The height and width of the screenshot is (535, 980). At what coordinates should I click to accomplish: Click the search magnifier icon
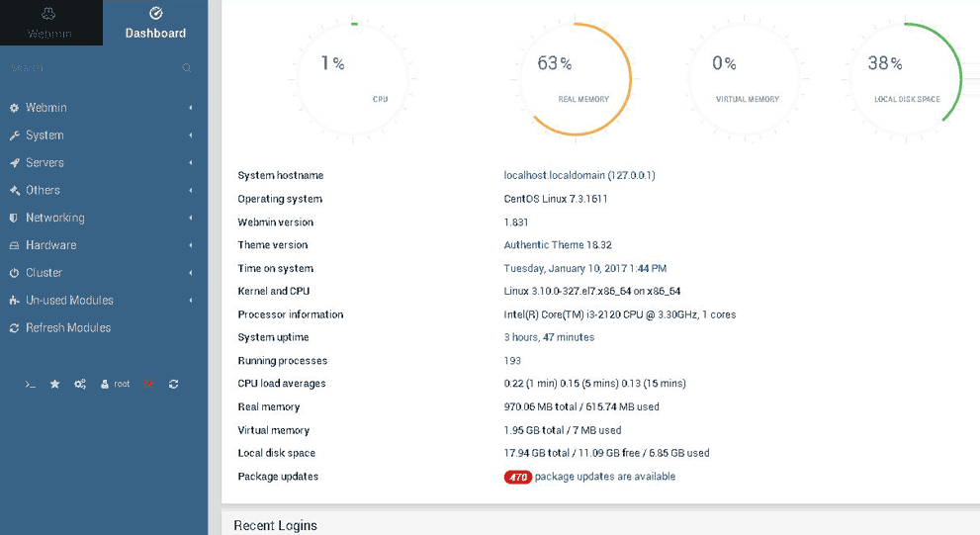187,68
